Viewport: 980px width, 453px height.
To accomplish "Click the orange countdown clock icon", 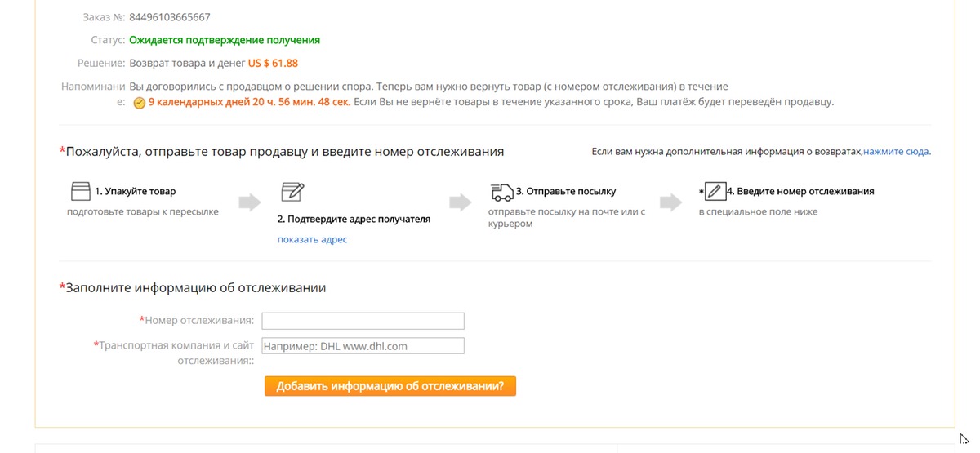I will point(139,103).
